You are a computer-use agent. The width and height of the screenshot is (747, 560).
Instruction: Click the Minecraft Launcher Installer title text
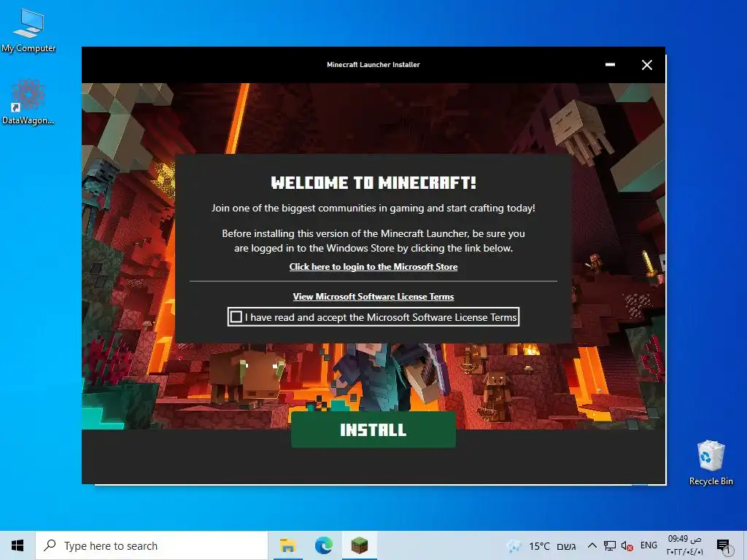pos(373,65)
